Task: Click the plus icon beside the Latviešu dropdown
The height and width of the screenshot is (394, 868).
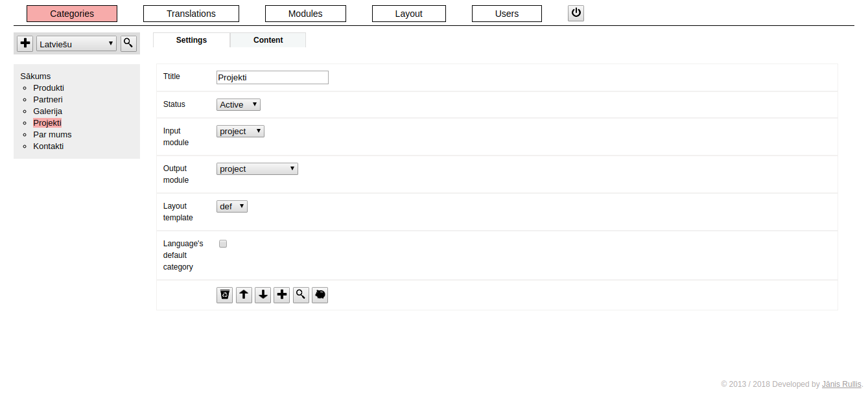Action: point(25,43)
